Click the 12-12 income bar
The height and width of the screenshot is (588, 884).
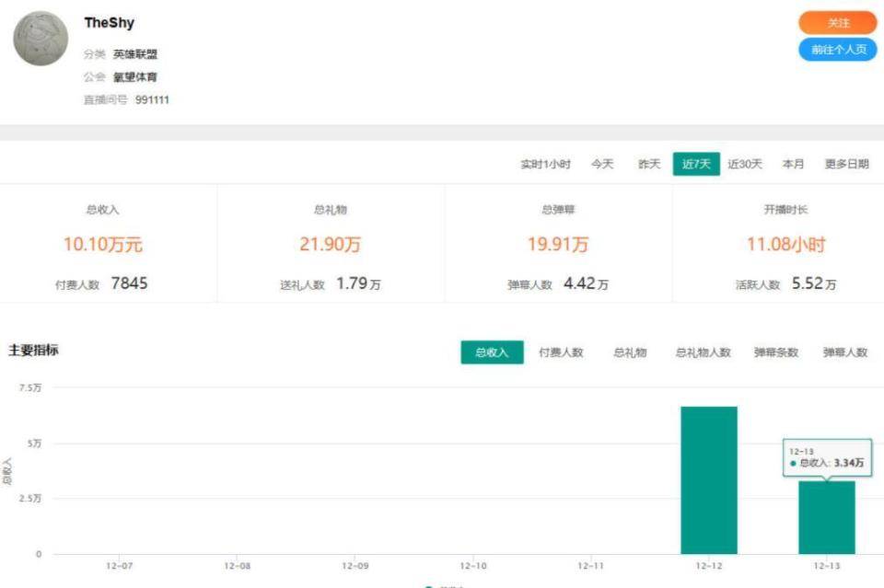[x=708, y=479]
